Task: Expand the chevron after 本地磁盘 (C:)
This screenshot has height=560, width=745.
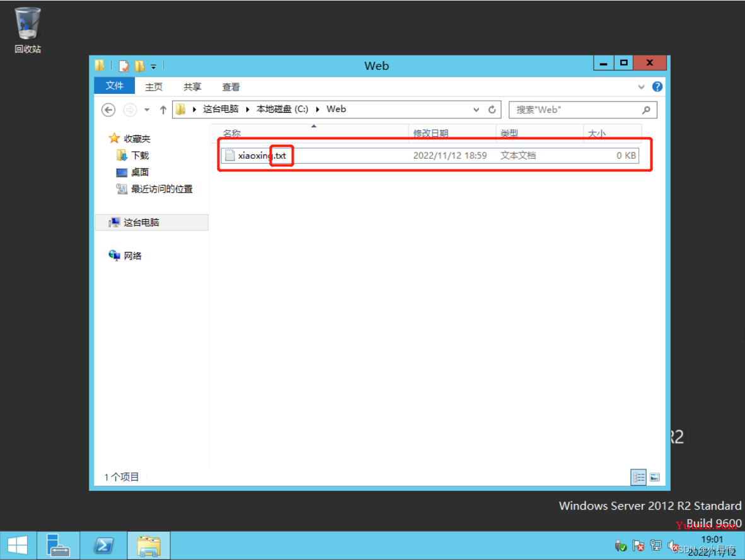Action: click(x=318, y=110)
